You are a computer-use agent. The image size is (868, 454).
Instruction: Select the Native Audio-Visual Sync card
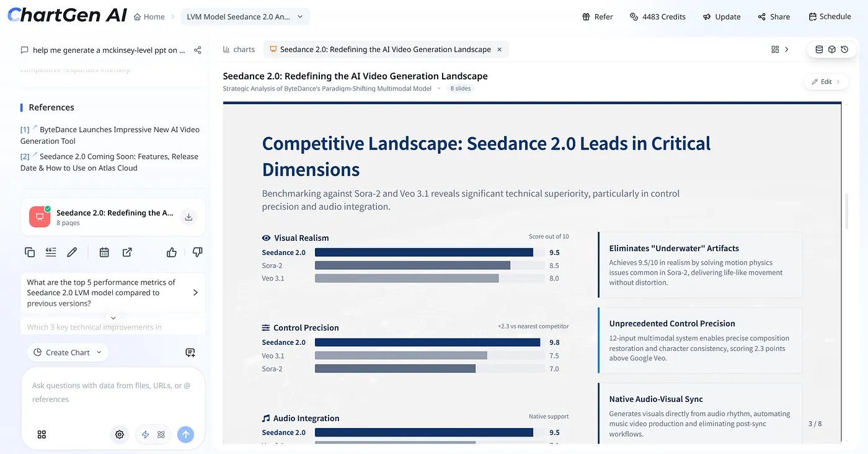(x=700, y=414)
